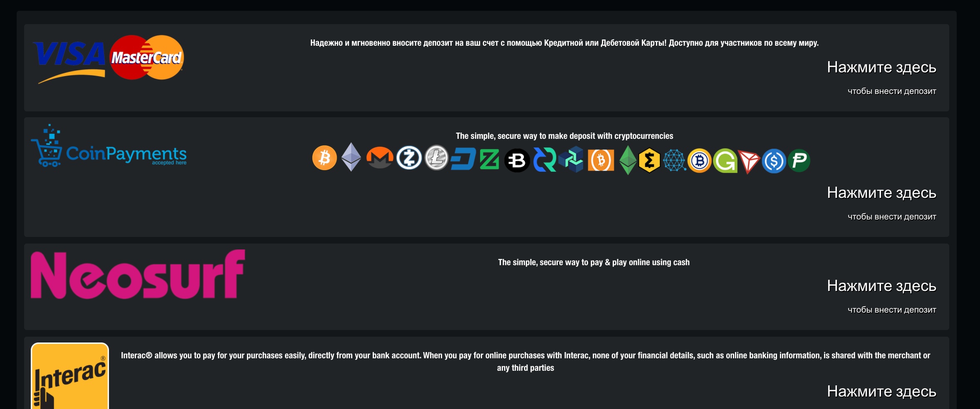Click the Zcash coin icon

(409, 158)
